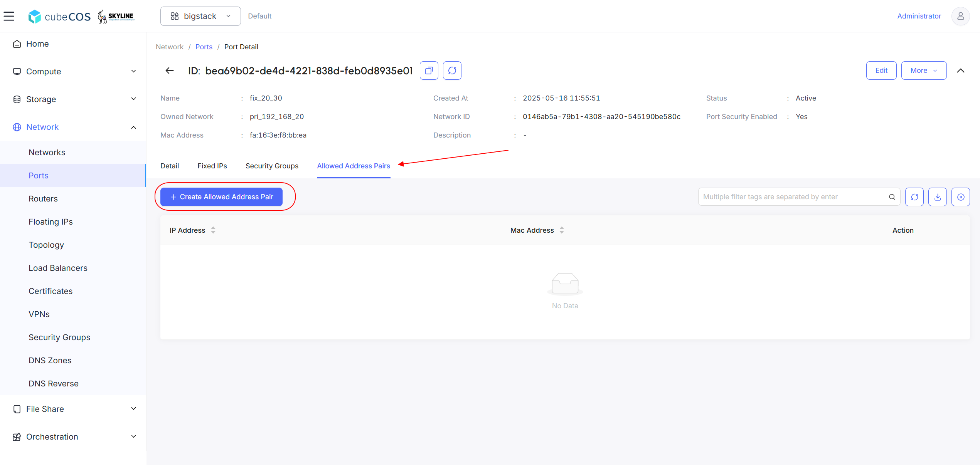Click the Skyline logo
Image resolution: width=980 pixels, height=465 pixels.
click(x=116, y=16)
